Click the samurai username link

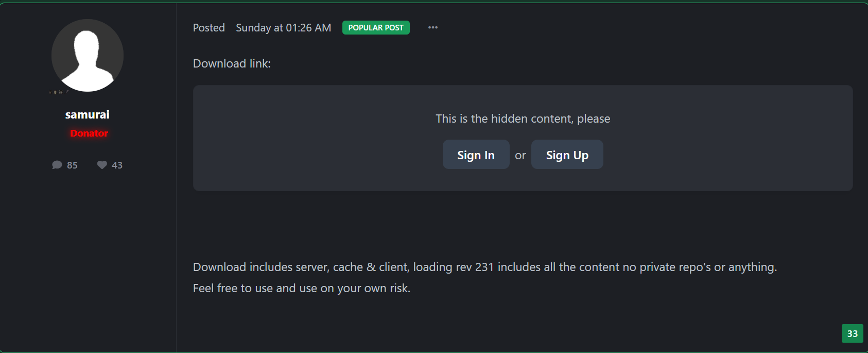pyautogui.click(x=88, y=114)
